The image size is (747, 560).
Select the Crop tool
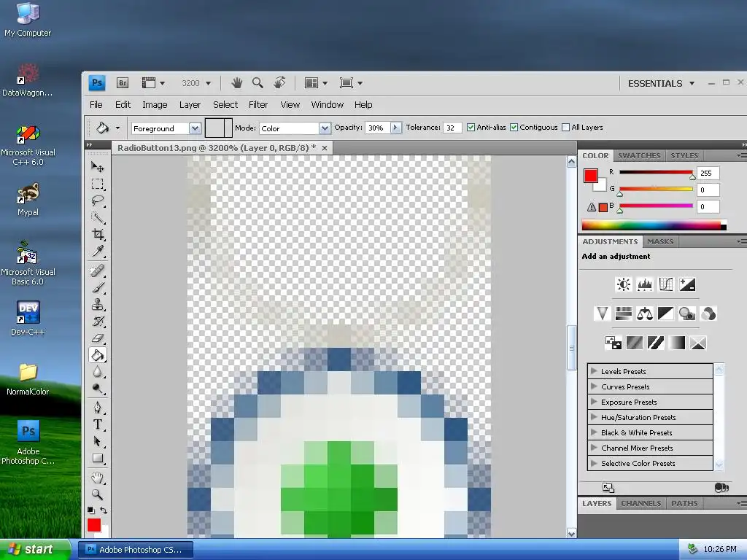98,234
